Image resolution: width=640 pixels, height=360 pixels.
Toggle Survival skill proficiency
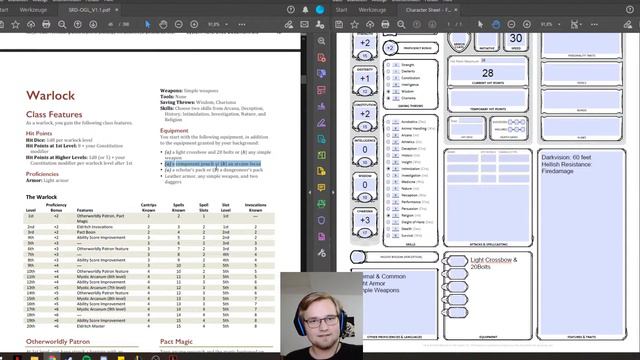tap(388, 236)
